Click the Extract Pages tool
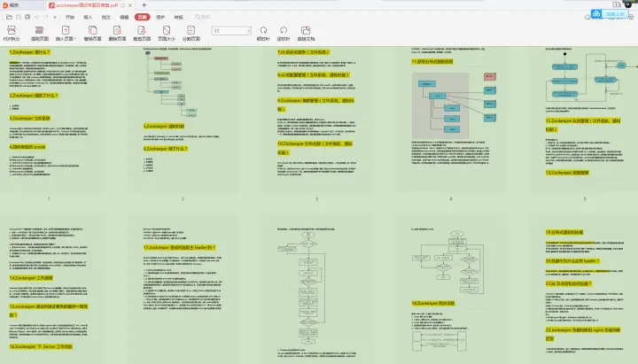638x364 pixels. 40,33
